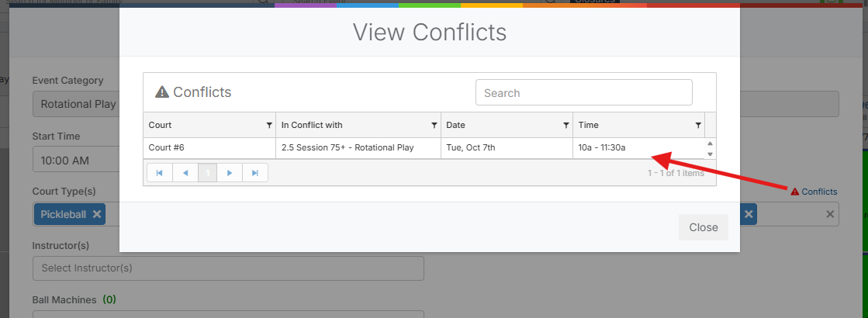Go to first page of conflicts
Screen dimensions: 868x318
[159, 173]
